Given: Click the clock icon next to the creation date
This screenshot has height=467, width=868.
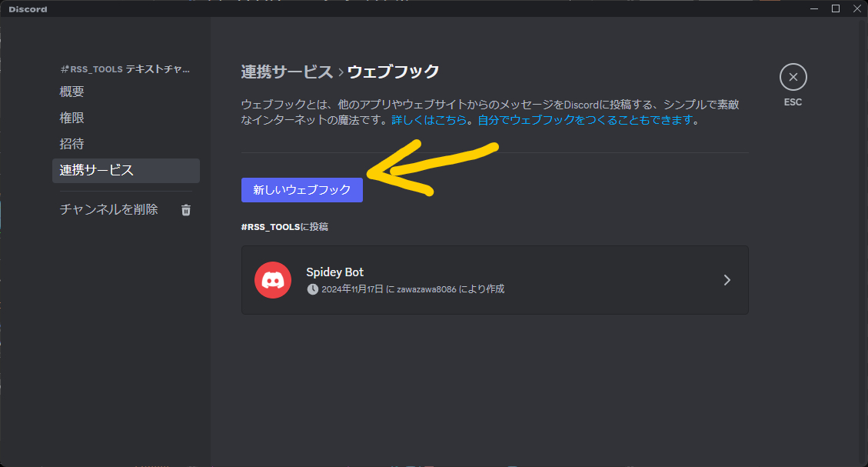Looking at the screenshot, I should tap(312, 289).
